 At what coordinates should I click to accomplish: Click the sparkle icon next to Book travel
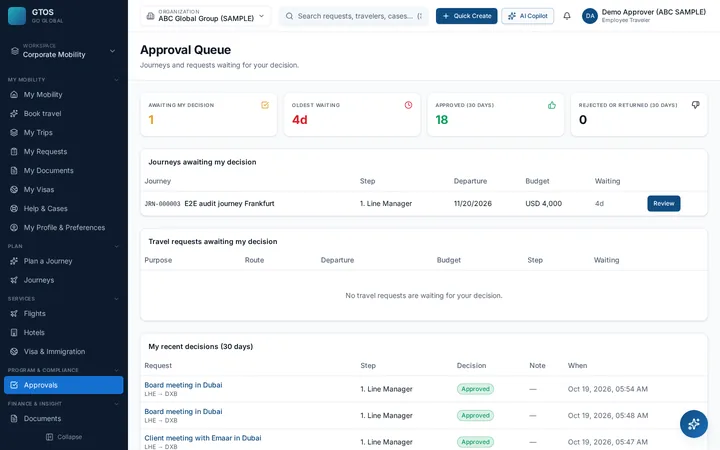[14, 113]
